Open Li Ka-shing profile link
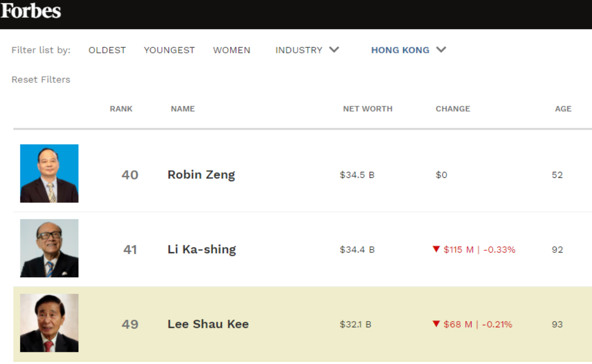 tap(202, 250)
